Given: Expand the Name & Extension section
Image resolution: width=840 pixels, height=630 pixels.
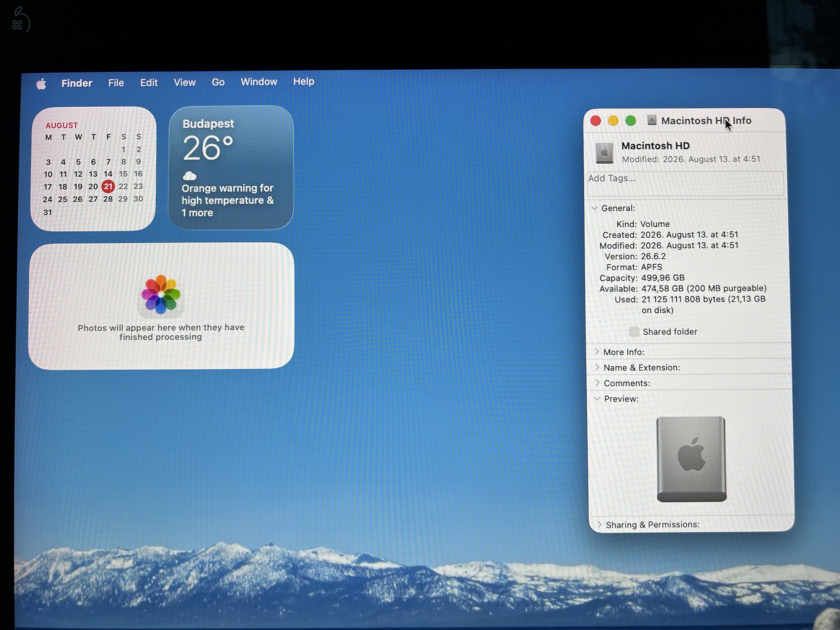Looking at the screenshot, I should pyautogui.click(x=597, y=367).
